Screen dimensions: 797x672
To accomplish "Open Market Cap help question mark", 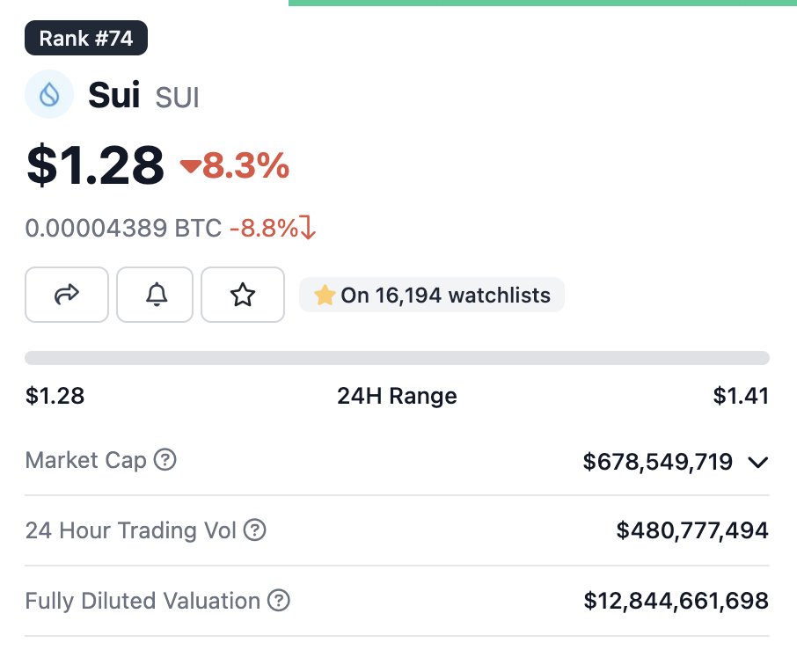I will [x=165, y=459].
